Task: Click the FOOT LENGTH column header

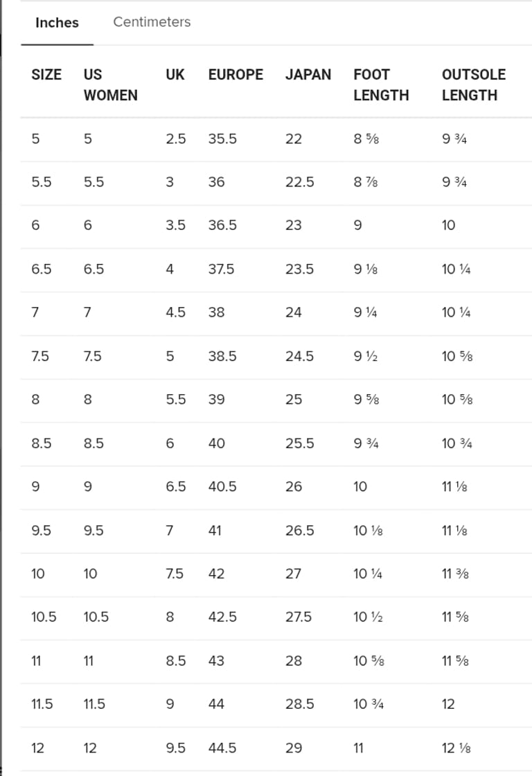Action: [x=381, y=85]
